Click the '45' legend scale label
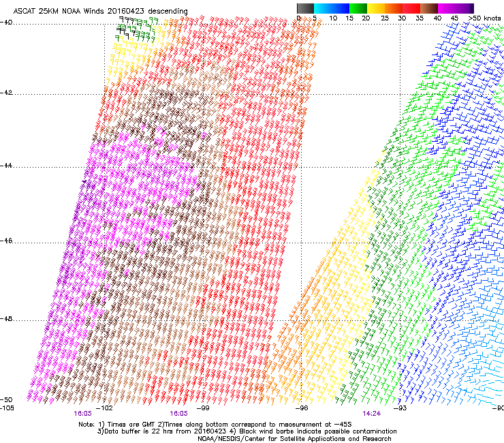 [x=454, y=18]
